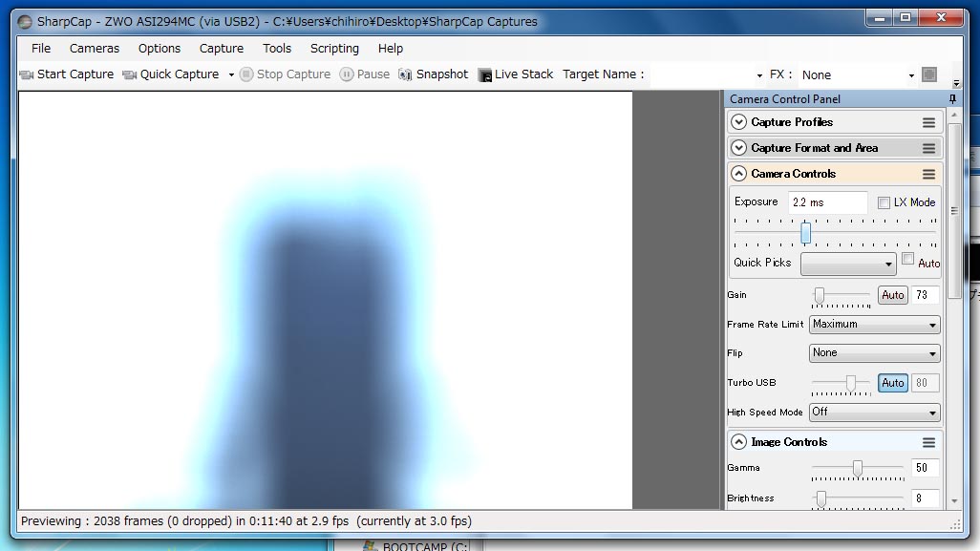980x551 pixels.
Task: Click the Snapshot camera icon
Action: [x=405, y=75]
